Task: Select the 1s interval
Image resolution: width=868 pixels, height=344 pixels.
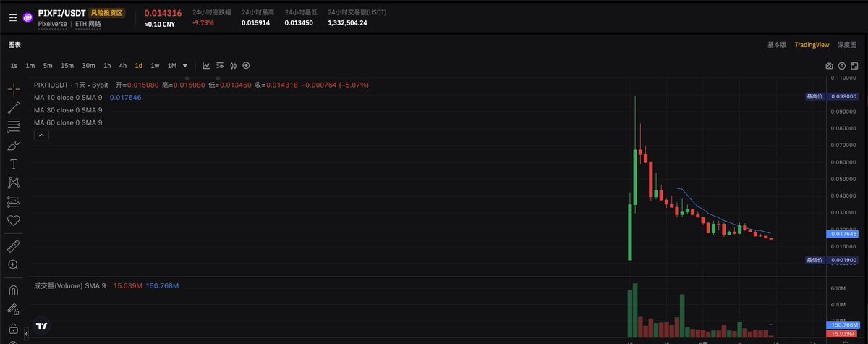Action: [x=14, y=66]
